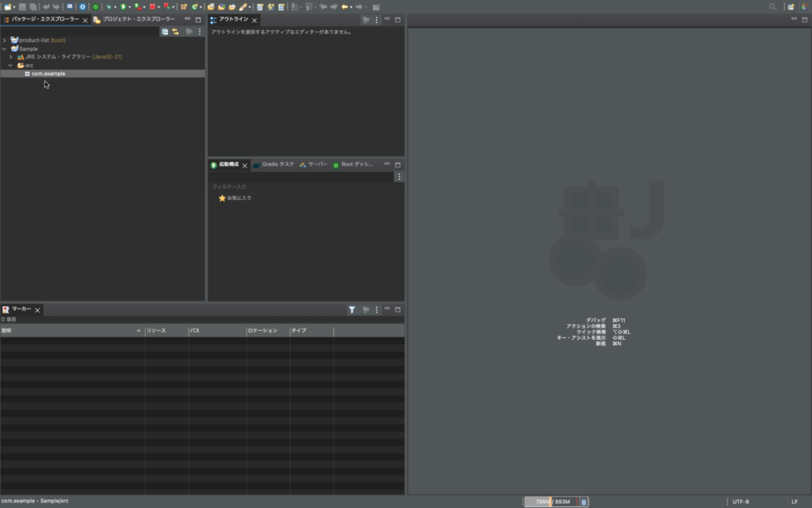The image size is (812, 508).
Task: Toggle Link with Editor in Package Explorer
Action: pos(175,32)
